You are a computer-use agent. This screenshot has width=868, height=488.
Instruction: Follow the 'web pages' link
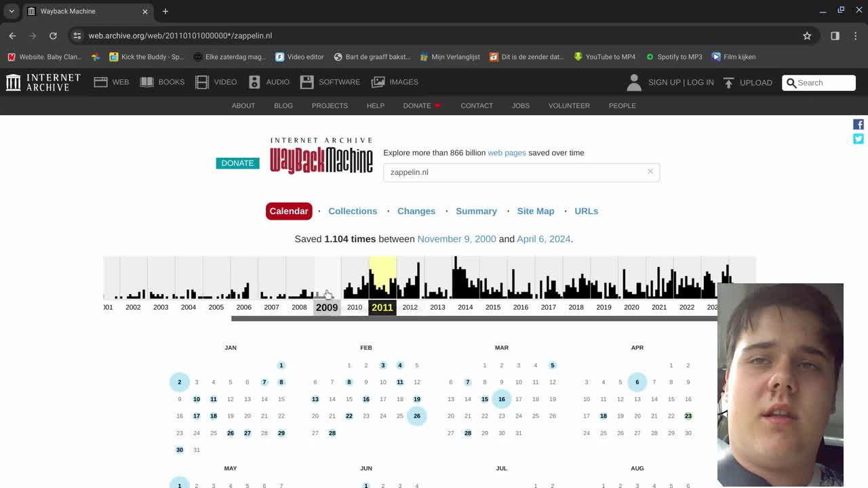click(507, 152)
